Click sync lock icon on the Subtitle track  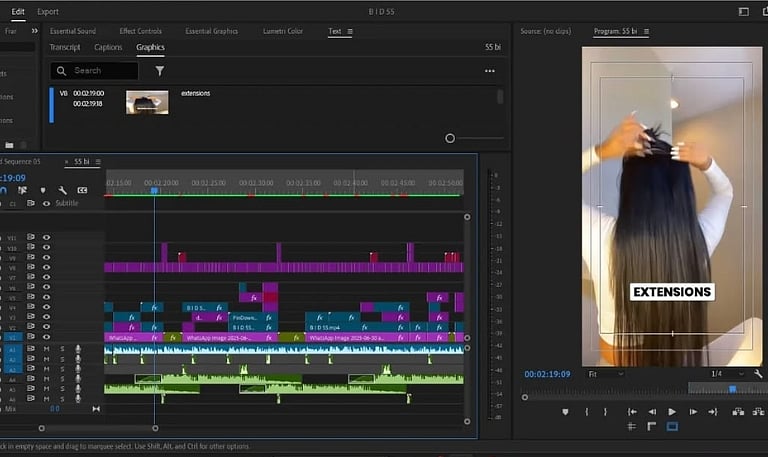tap(31, 203)
